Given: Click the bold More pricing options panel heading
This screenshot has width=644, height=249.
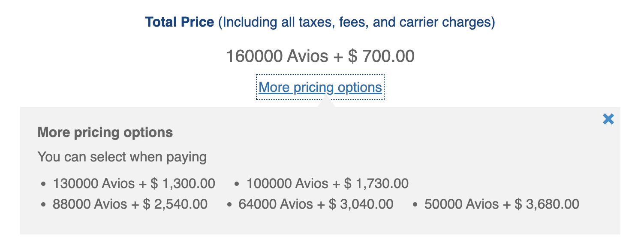Looking at the screenshot, I should click(x=105, y=132).
